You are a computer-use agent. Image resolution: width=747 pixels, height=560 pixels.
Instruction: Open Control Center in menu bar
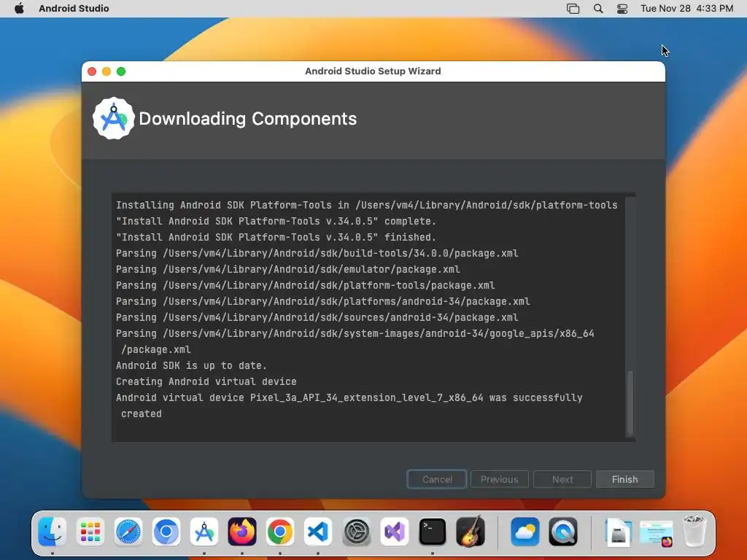[622, 9]
